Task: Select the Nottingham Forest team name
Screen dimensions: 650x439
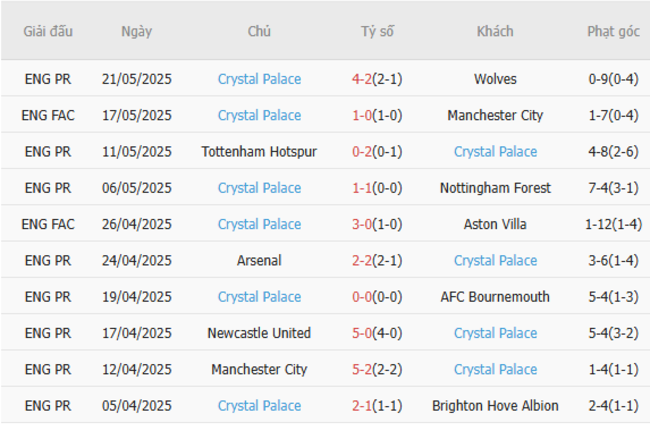Action: point(495,188)
